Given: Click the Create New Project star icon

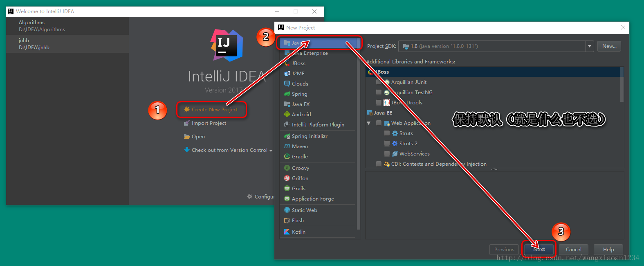Looking at the screenshot, I should pos(187,109).
